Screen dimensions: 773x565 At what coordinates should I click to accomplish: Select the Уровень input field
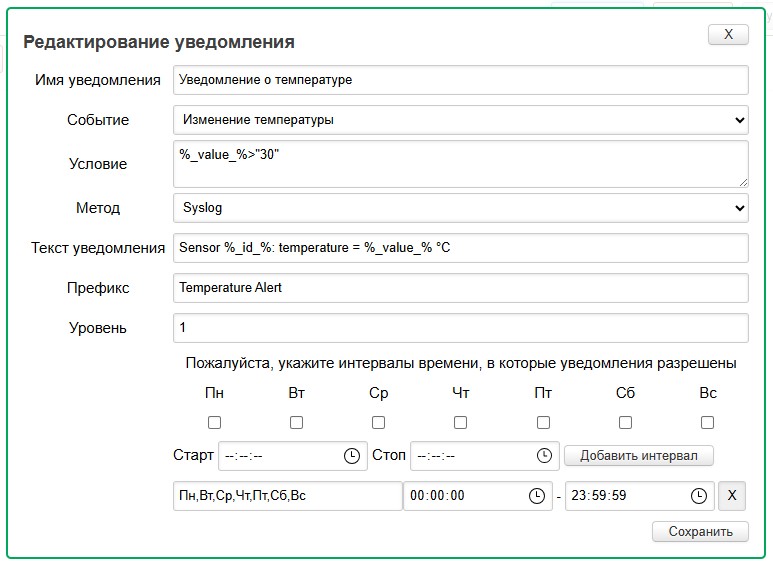tap(460, 328)
